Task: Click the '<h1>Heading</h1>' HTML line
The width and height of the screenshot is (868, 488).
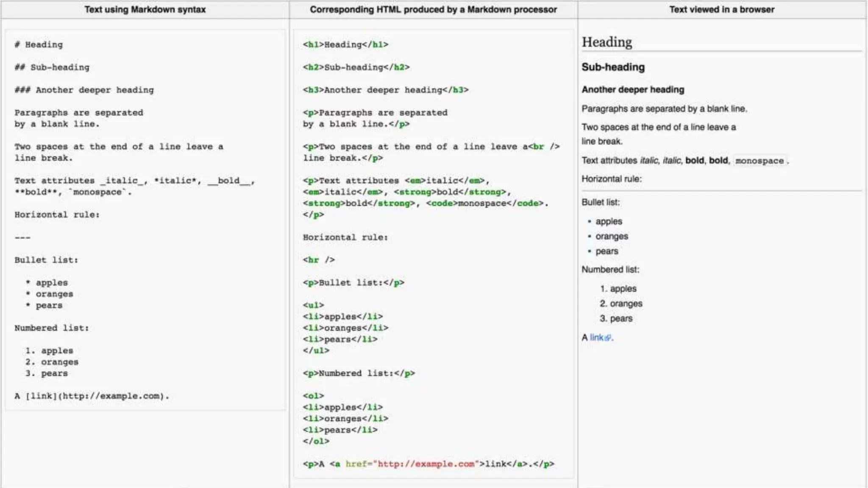Action: click(x=345, y=44)
